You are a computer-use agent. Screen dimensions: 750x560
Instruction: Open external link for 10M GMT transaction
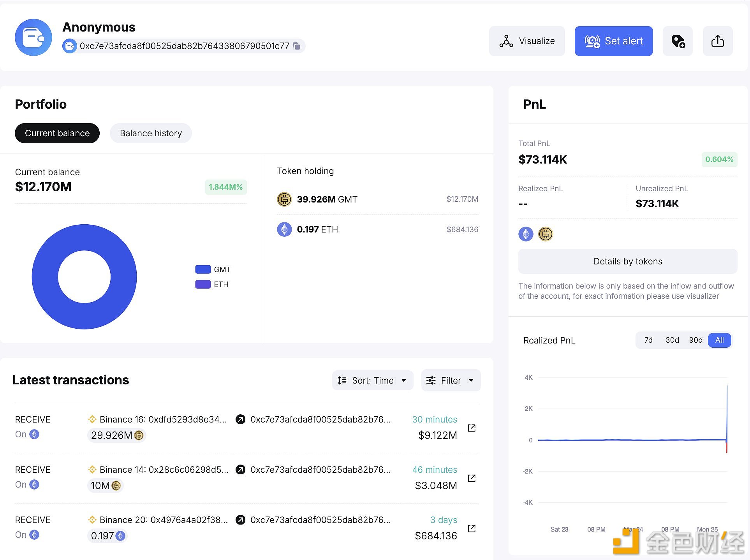point(472,478)
